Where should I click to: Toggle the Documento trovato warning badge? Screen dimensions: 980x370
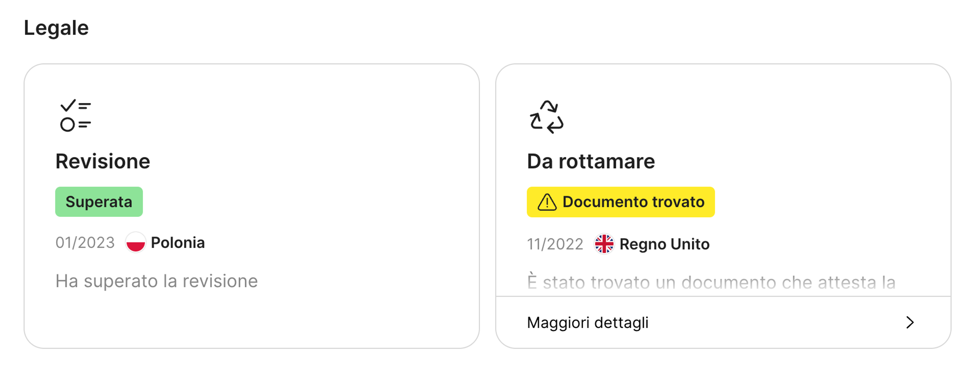point(620,202)
